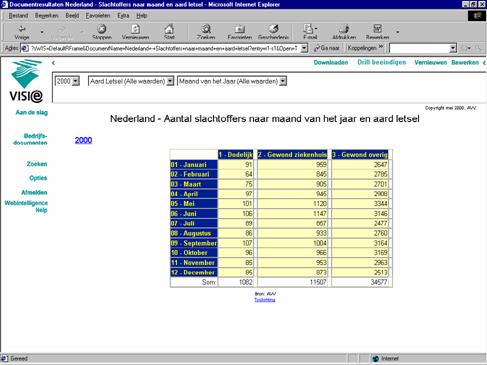
Task: Select the 02 - Februari row header
Action: 194,174
